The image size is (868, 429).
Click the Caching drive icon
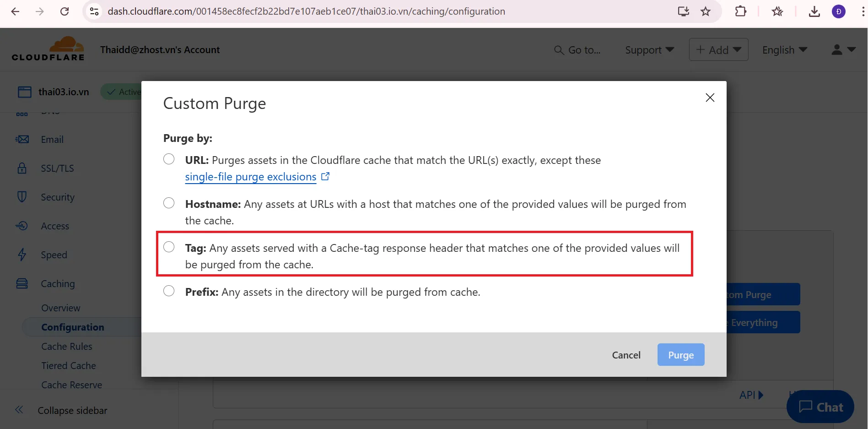point(22,283)
